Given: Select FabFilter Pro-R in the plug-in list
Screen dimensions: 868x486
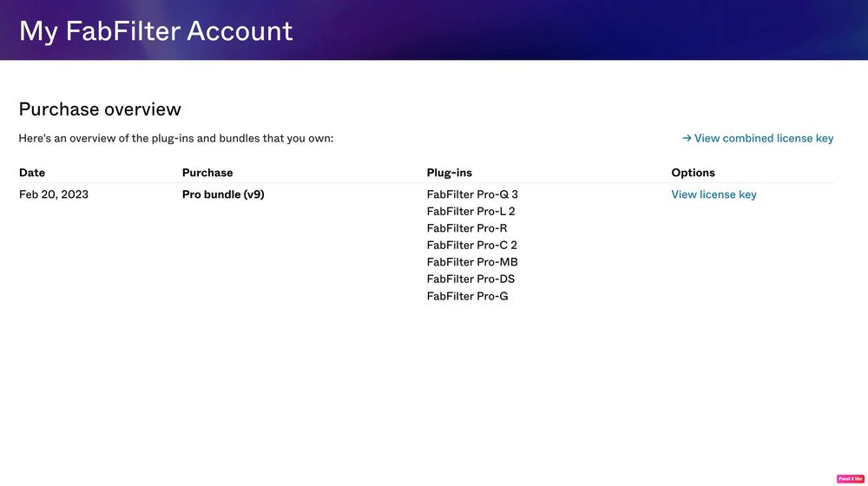Looking at the screenshot, I should pos(467,228).
